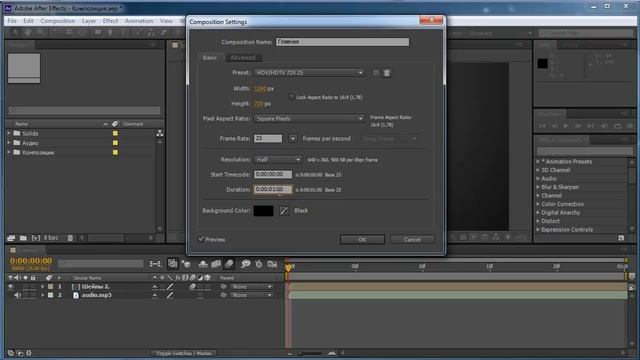Open Parent dropdown for layer 1
640x360 pixels.
251,287
